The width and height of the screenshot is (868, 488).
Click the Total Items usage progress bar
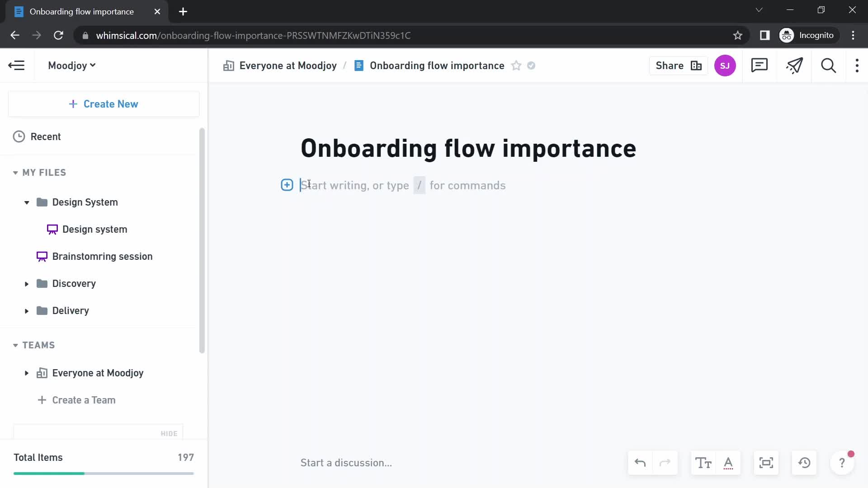coord(104,474)
